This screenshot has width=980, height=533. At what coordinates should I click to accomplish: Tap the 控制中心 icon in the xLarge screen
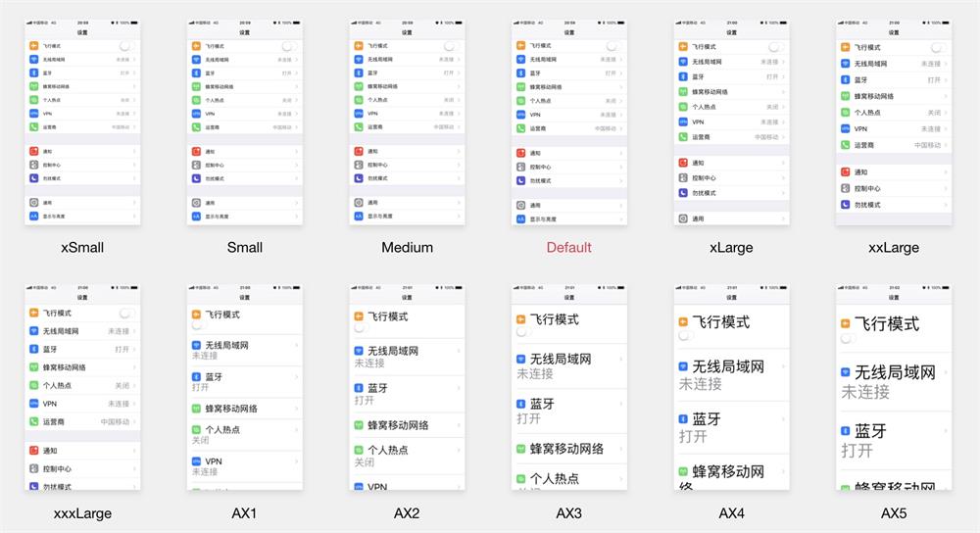[x=683, y=178]
